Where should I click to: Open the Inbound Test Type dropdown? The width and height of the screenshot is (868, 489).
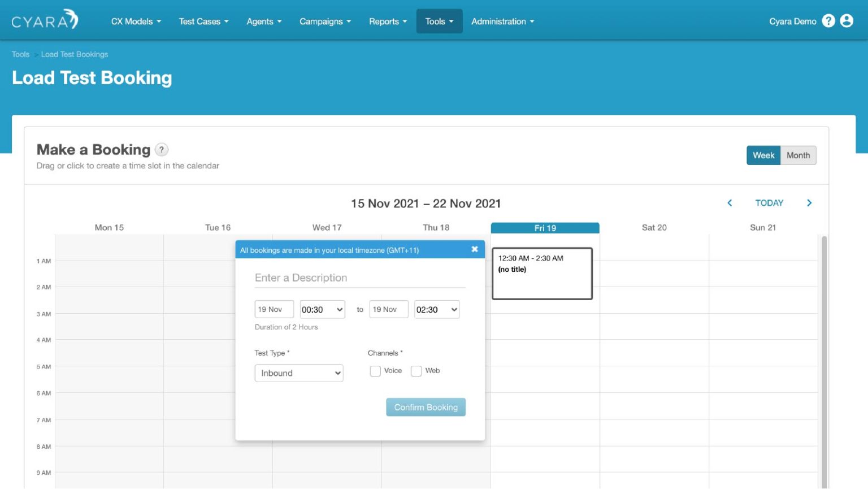click(299, 373)
